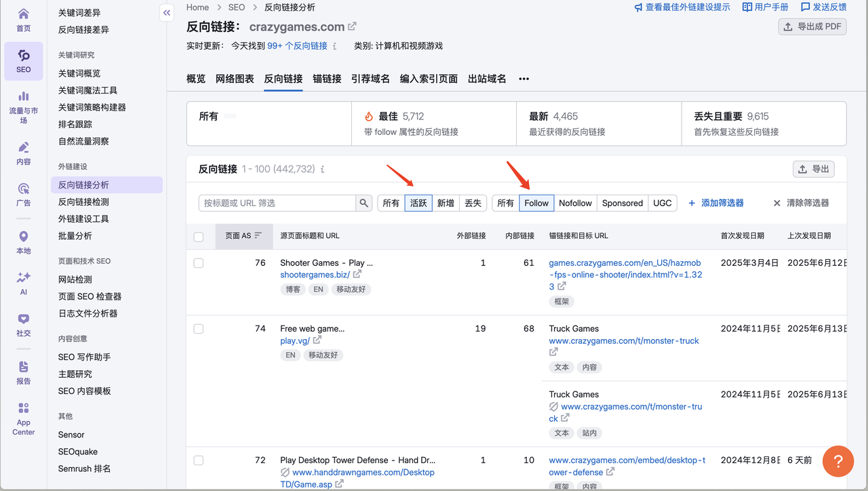Select the Nofollow filter button
This screenshot has height=491, width=868.
[x=575, y=203]
